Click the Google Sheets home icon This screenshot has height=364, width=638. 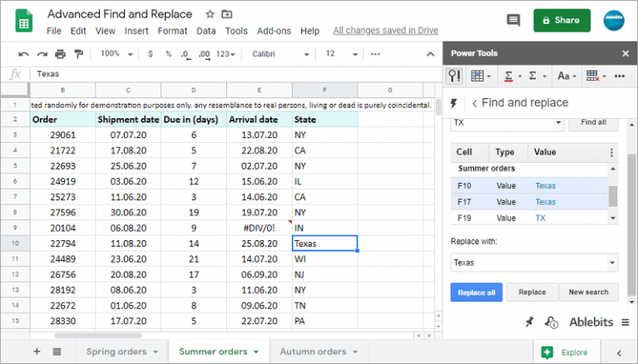[x=24, y=20]
